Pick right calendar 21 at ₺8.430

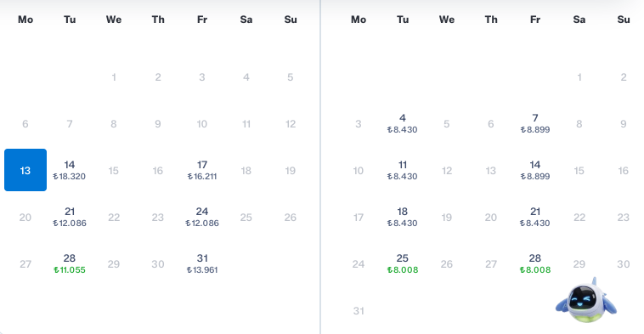click(x=535, y=217)
